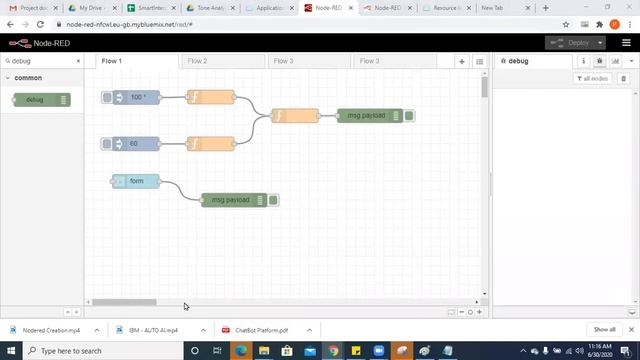The width and height of the screenshot is (640, 360).
Task: Open the sidebar tabs dropdown arrow
Action: click(631, 61)
